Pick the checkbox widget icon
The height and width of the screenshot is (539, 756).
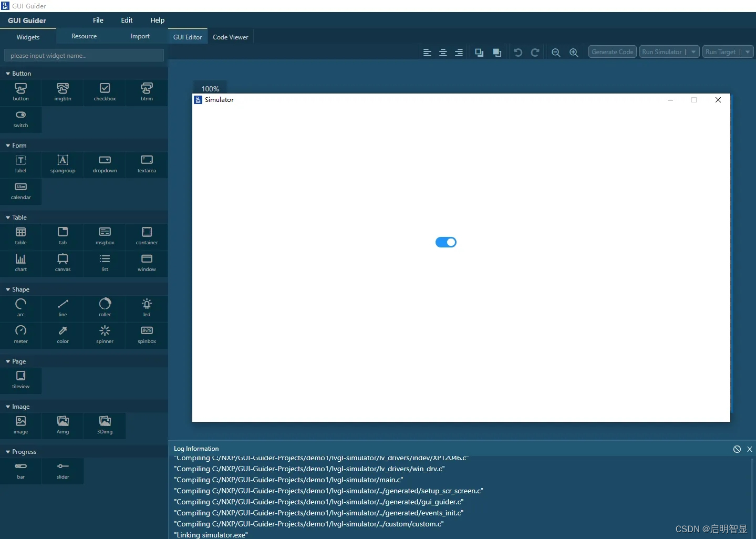tap(105, 92)
